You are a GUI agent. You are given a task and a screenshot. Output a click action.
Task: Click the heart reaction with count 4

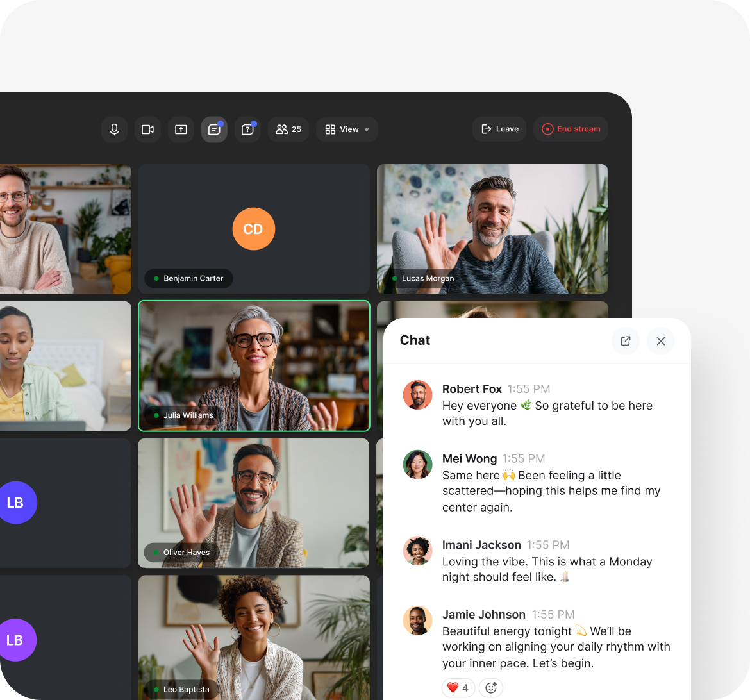pos(458,688)
